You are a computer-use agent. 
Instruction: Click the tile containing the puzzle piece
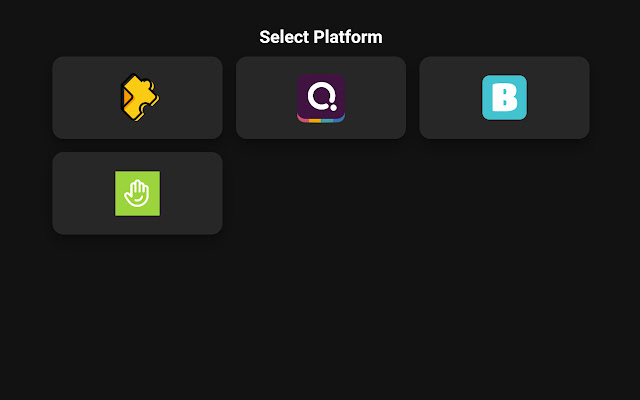(x=138, y=97)
